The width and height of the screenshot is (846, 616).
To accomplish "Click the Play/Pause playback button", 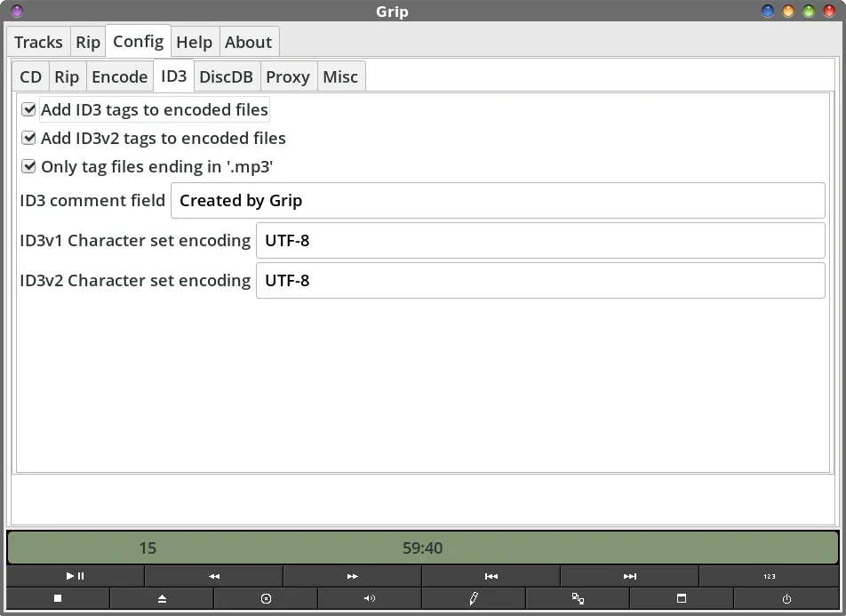I will pos(75,576).
